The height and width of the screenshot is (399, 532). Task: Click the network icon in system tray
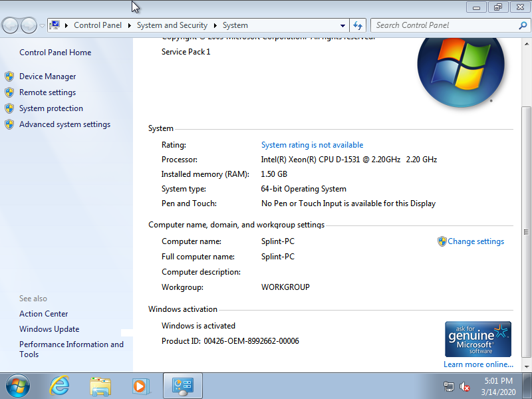(448, 386)
